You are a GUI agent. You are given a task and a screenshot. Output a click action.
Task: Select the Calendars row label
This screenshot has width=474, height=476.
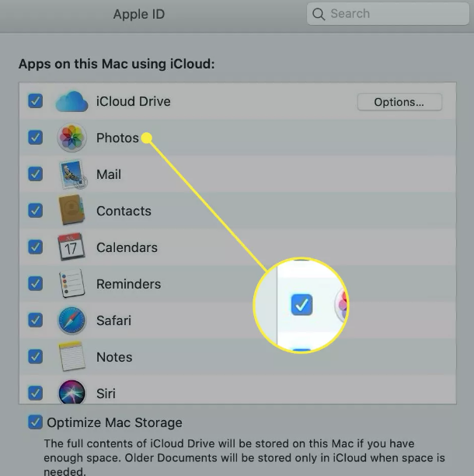coord(127,247)
